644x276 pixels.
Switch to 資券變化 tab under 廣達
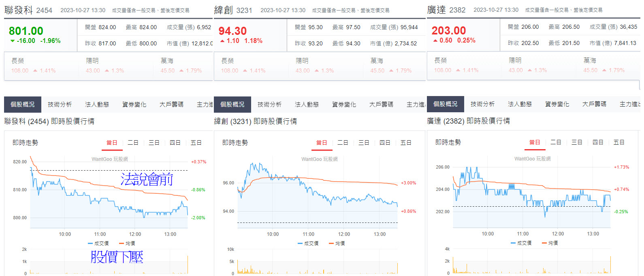coord(557,104)
